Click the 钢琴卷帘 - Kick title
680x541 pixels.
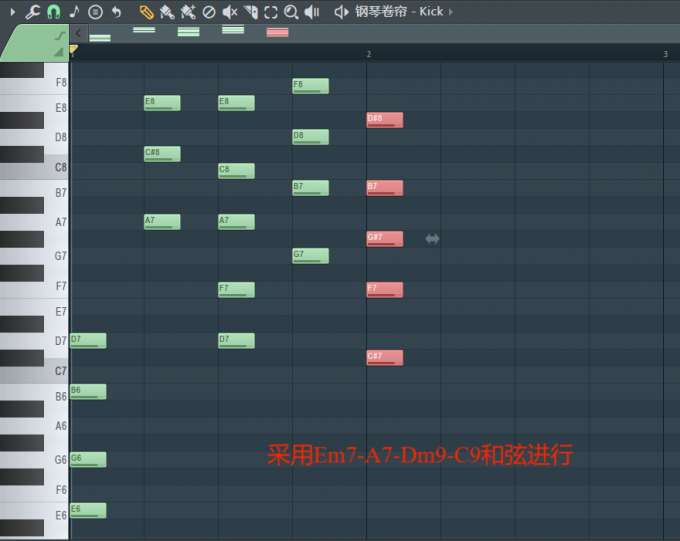399,12
